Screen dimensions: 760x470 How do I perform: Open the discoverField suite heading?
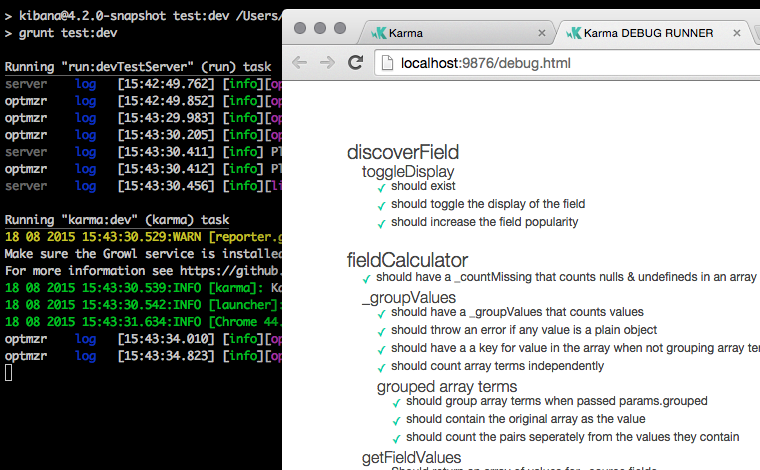tap(403, 152)
